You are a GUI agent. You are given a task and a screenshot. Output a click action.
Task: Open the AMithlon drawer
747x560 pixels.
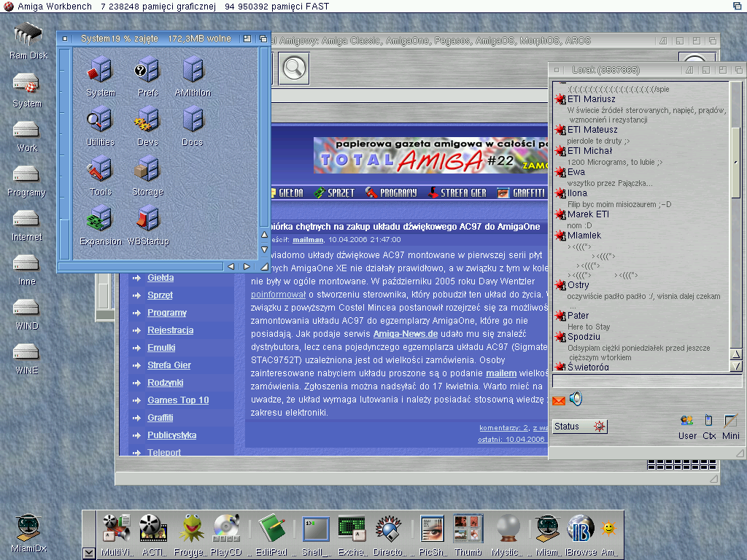[x=193, y=76]
